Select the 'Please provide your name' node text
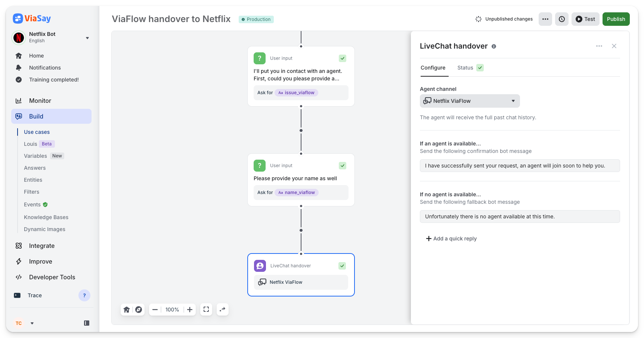 [x=295, y=178]
